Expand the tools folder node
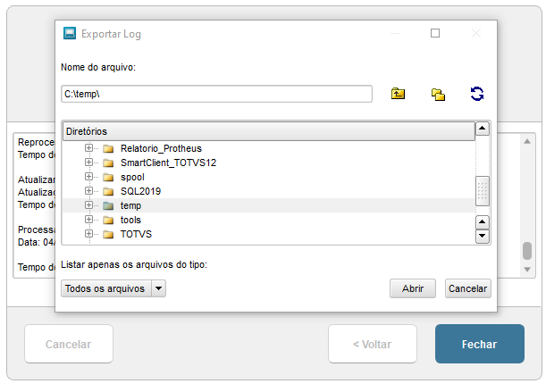 (88, 220)
